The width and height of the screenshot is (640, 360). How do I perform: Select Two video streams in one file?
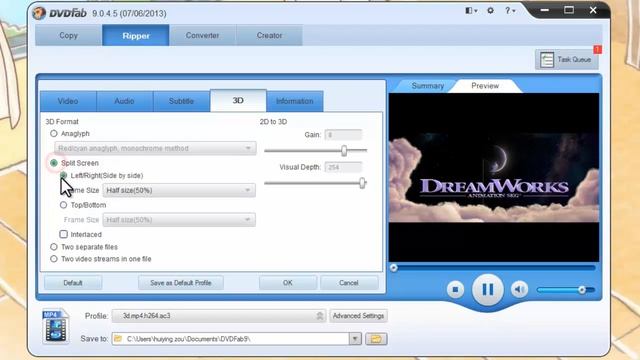point(53,259)
